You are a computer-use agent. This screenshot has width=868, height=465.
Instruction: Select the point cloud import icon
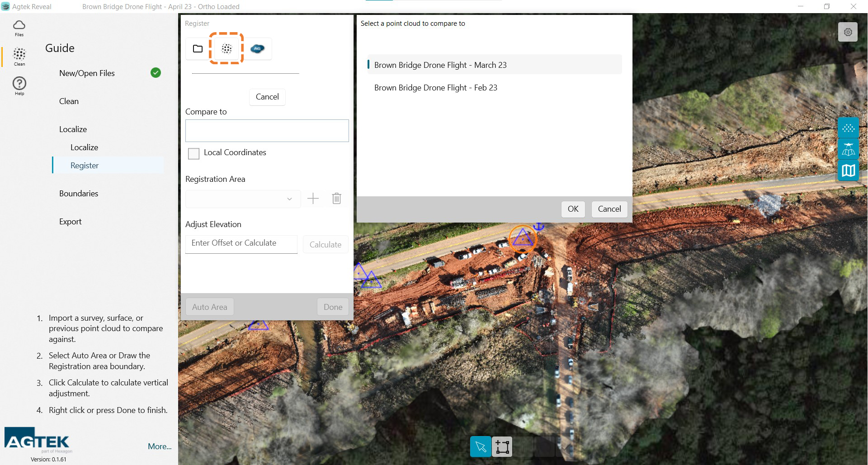coord(226,49)
